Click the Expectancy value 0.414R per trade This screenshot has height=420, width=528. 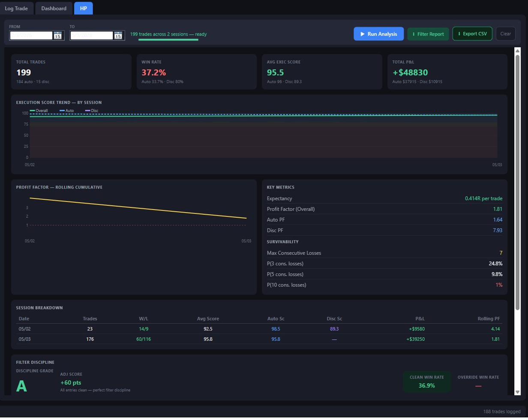coord(483,198)
